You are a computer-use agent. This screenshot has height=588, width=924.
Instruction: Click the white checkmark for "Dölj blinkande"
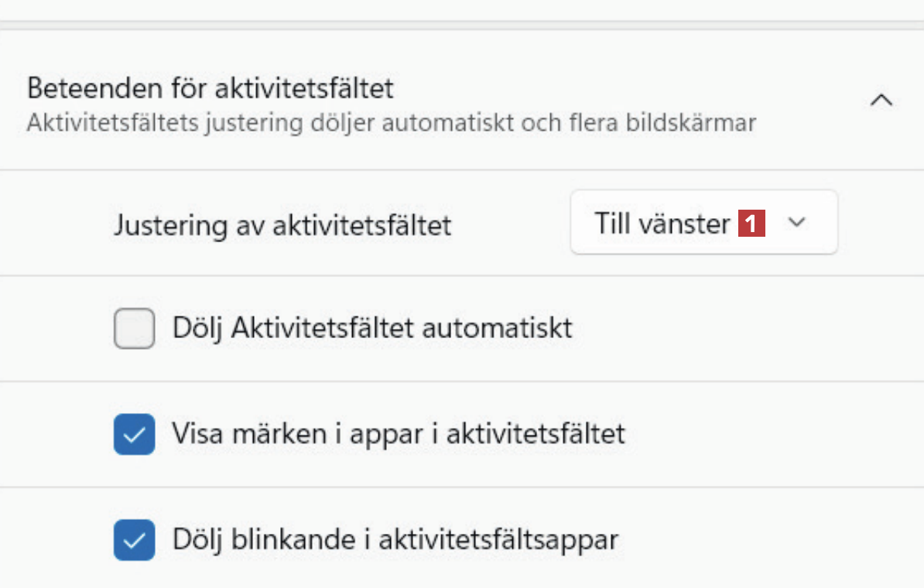(x=134, y=539)
